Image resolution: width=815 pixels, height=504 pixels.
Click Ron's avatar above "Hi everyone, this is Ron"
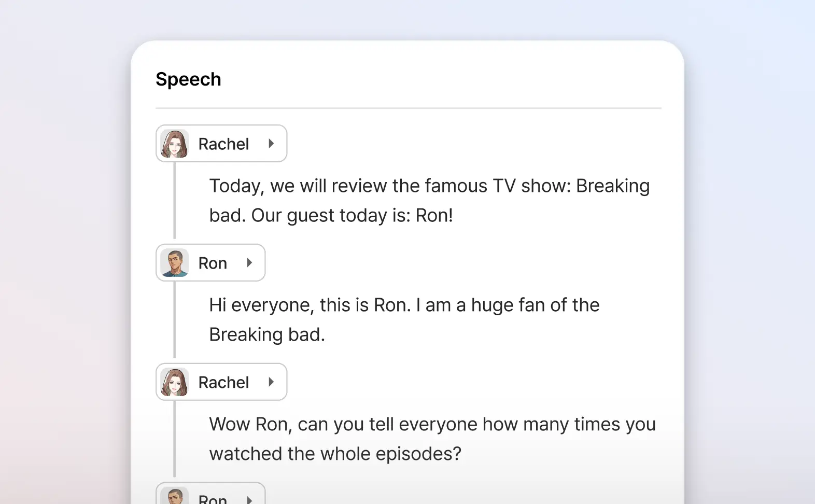click(x=175, y=263)
